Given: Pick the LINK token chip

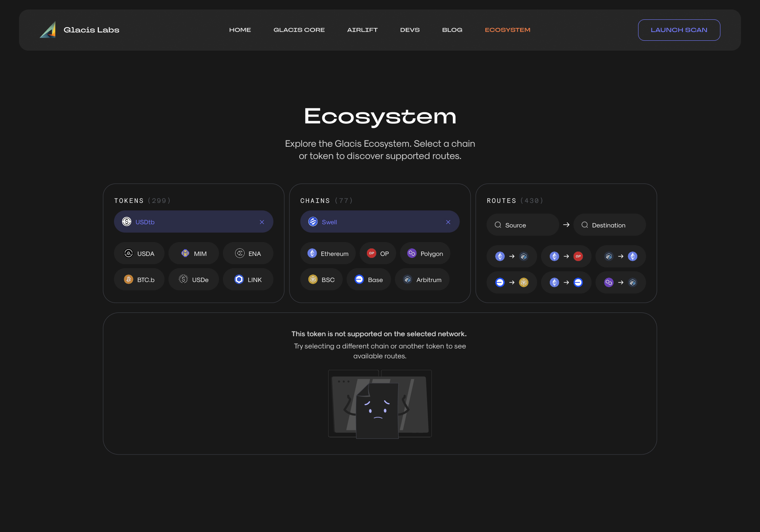Looking at the screenshot, I should pyautogui.click(x=248, y=280).
